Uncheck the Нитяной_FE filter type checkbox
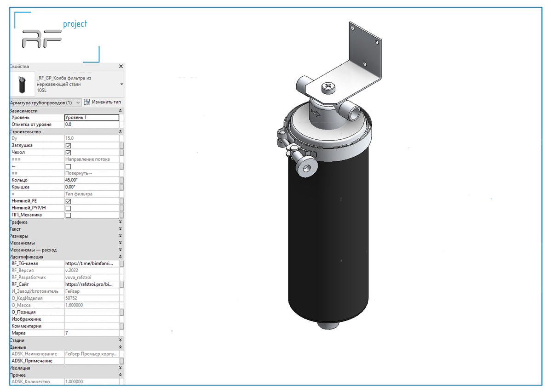Image resolution: width=552 pixels, height=392 pixels. coord(68,201)
